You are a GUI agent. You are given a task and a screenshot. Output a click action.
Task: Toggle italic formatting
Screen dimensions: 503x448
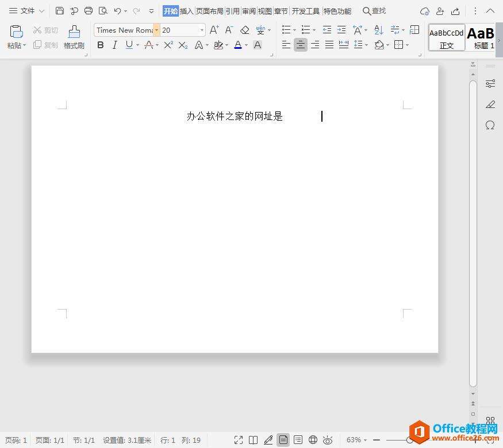(x=114, y=45)
